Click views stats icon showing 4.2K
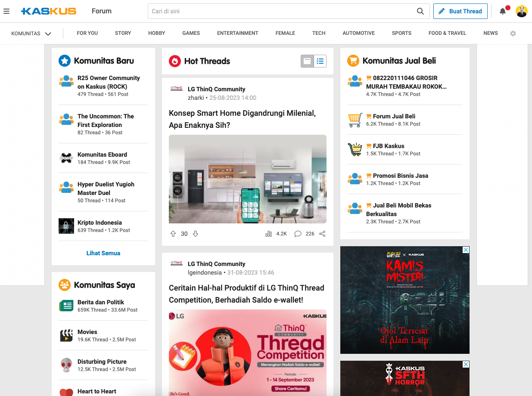Screen dimensions: 532x396 (x=269, y=234)
